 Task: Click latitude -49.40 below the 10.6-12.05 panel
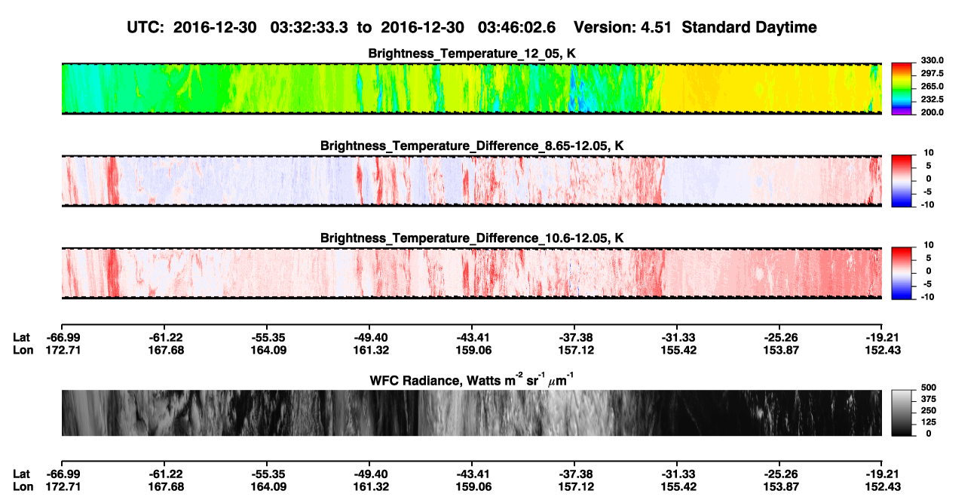(369, 337)
